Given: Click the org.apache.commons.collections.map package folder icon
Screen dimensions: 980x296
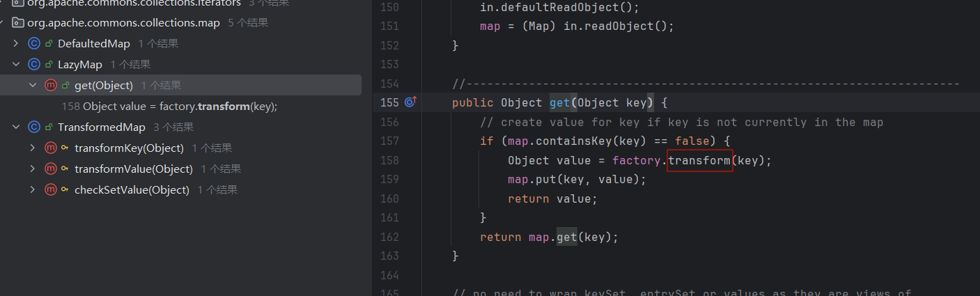Looking at the screenshot, I should pos(19,23).
